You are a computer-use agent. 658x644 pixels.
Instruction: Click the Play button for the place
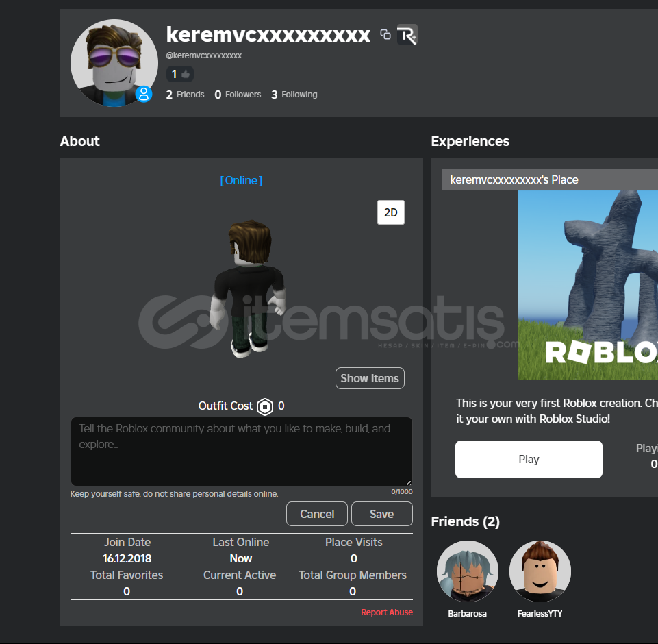529,459
